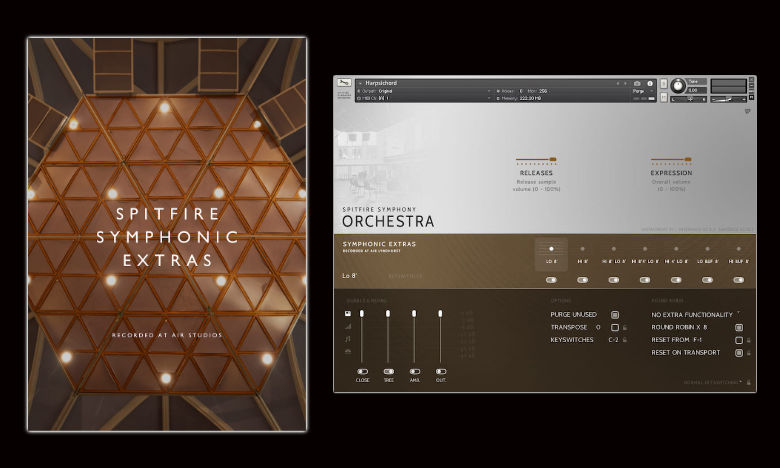This screenshot has height=468, width=780.
Task: Click the second icon in the mic icon column
Action: click(348, 326)
